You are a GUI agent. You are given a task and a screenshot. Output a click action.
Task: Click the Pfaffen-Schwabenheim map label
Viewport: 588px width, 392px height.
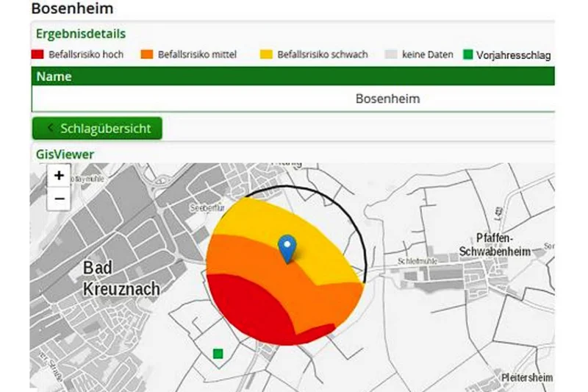click(x=495, y=245)
